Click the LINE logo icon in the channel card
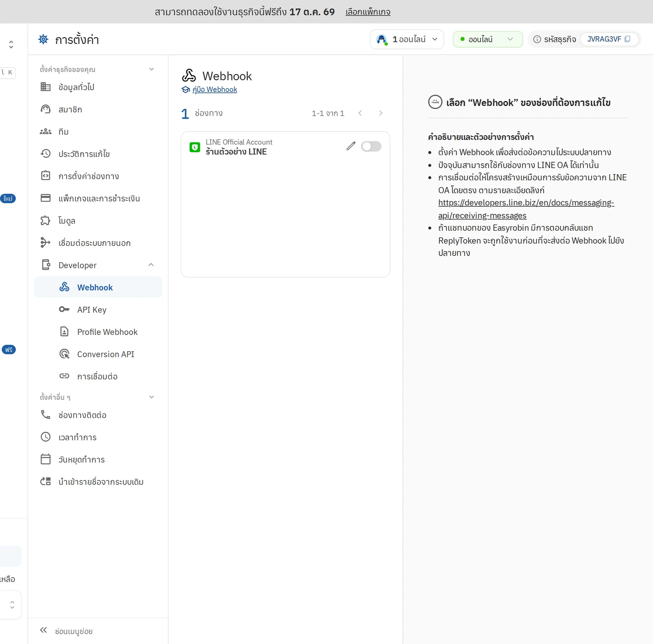This screenshot has height=644, width=653. [x=195, y=147]
